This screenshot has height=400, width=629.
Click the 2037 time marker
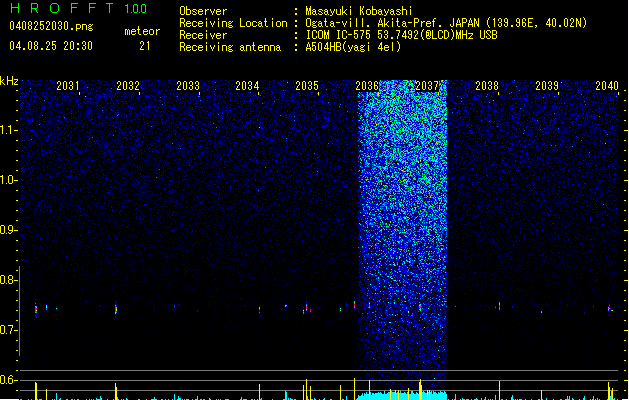point(427,86)
